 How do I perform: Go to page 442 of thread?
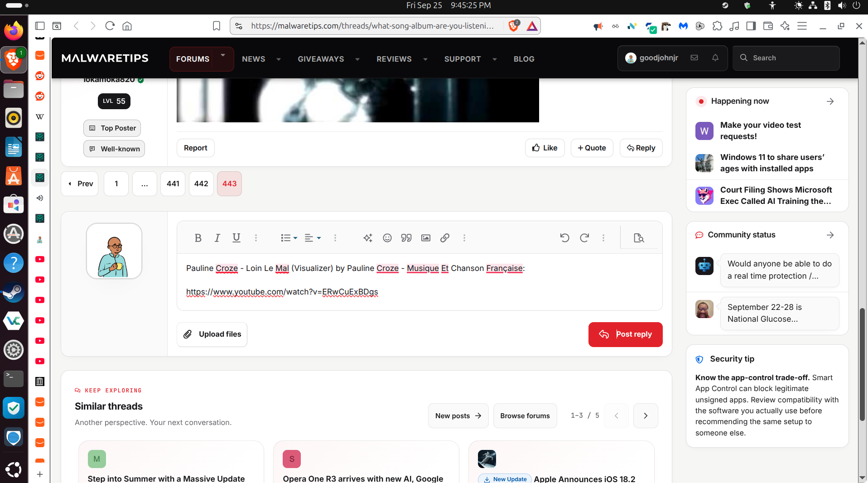201,184
